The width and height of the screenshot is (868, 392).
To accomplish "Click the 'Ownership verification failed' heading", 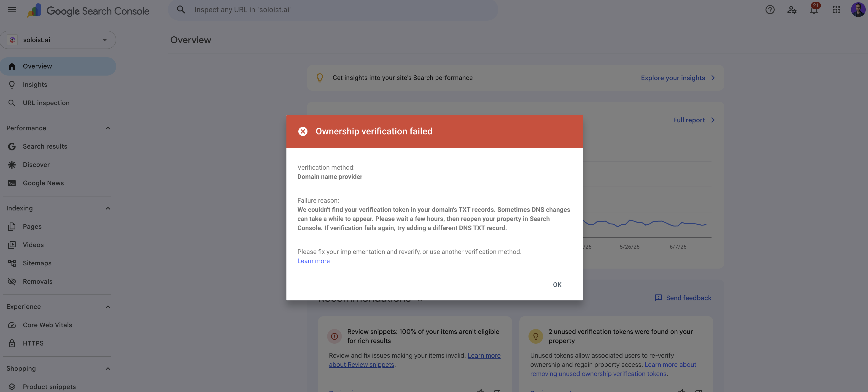I will tap(374, 131).
